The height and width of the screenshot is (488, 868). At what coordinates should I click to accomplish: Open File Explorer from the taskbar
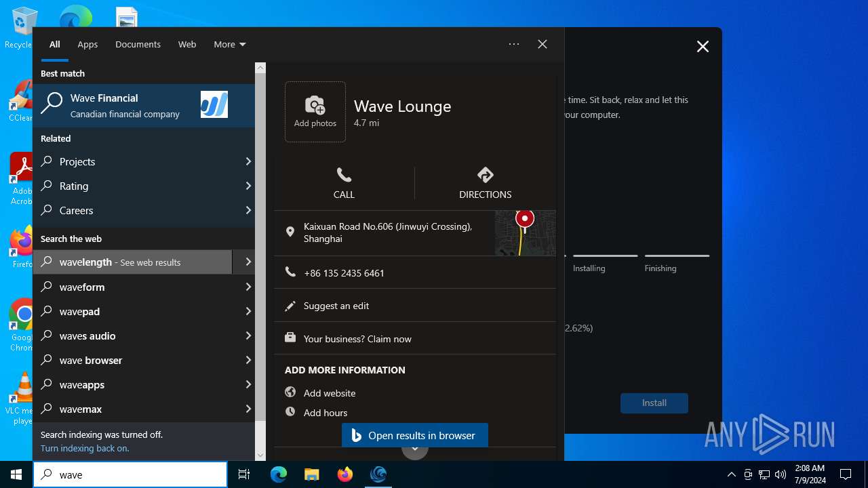tap(312, 474)
